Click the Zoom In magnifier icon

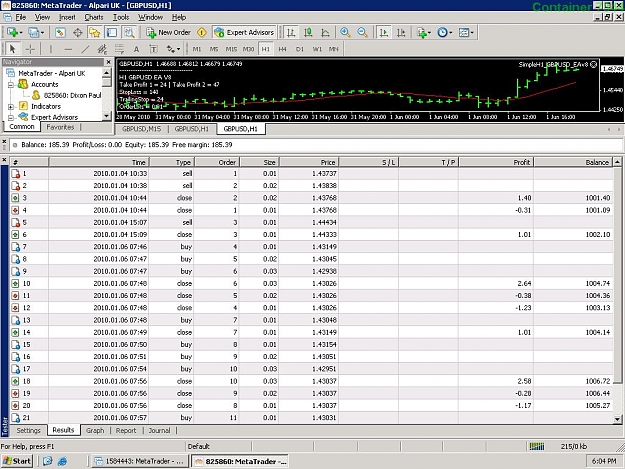click(x=345, y=33)
